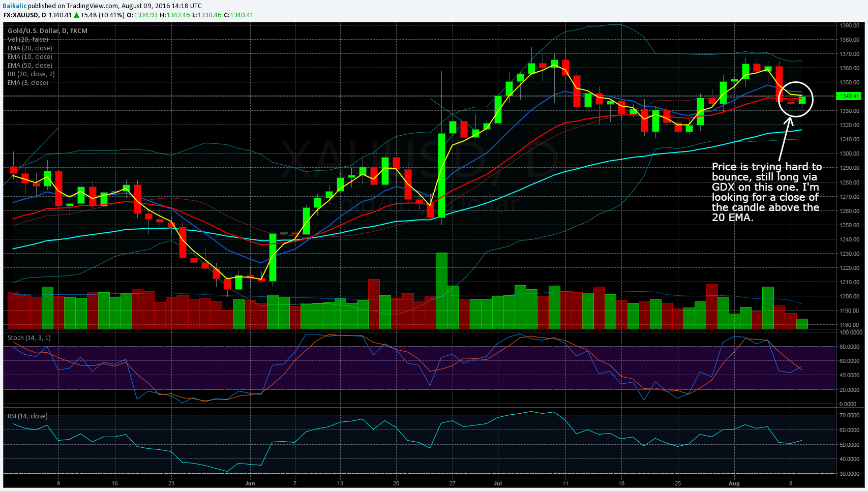Click the 80.0000 stochastic axis label

pos(851,347)
